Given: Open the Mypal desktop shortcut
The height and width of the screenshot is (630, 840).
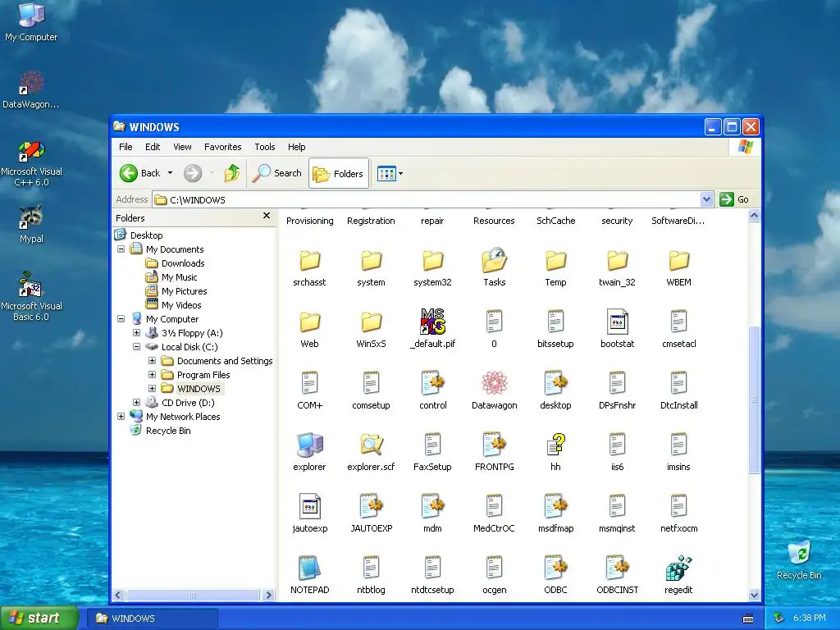Looking at the screenshot, I should click(31, 224).
